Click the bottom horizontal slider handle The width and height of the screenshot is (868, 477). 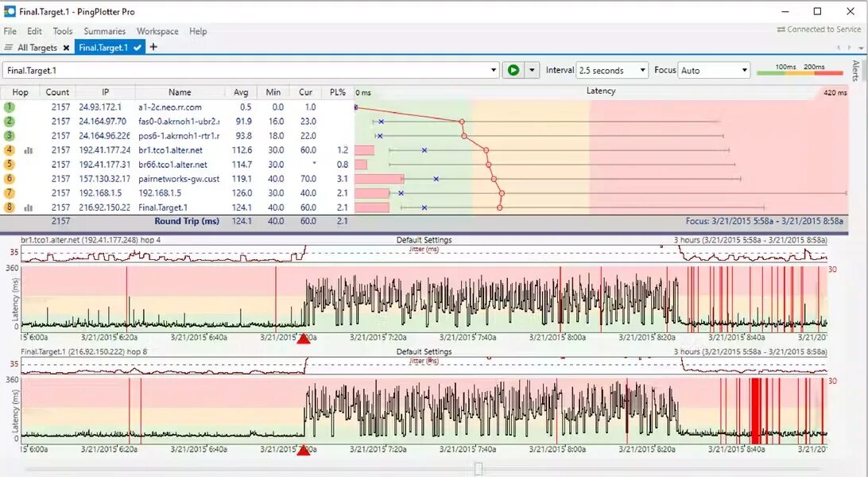(x=479, y=469)
